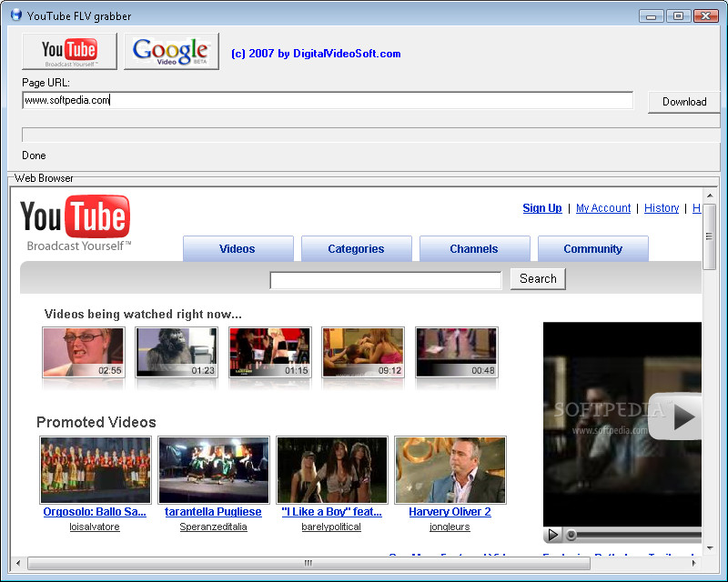This screenshot has height=582, width=728.
Task: Switch to the Community tab
Action: 593,249
